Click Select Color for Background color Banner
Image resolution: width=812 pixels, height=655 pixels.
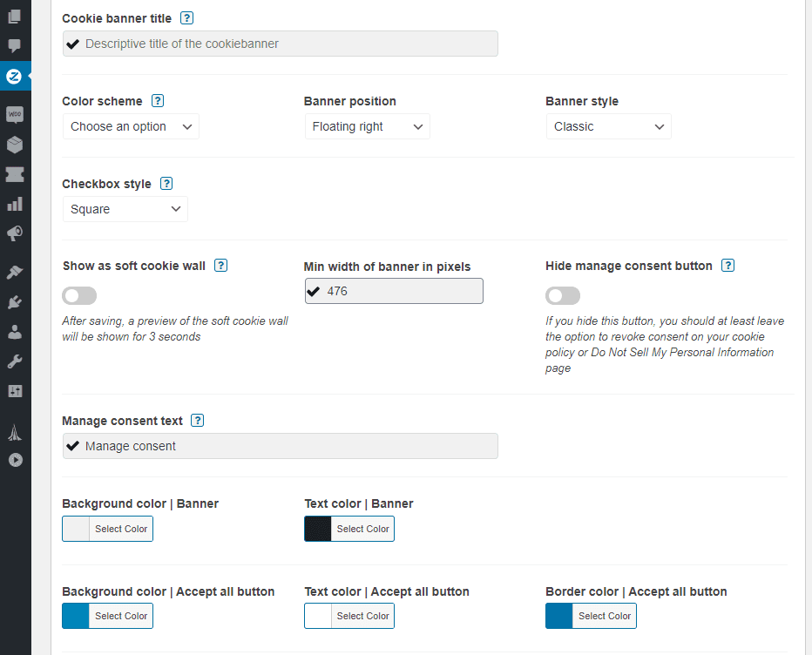(120, 528)
